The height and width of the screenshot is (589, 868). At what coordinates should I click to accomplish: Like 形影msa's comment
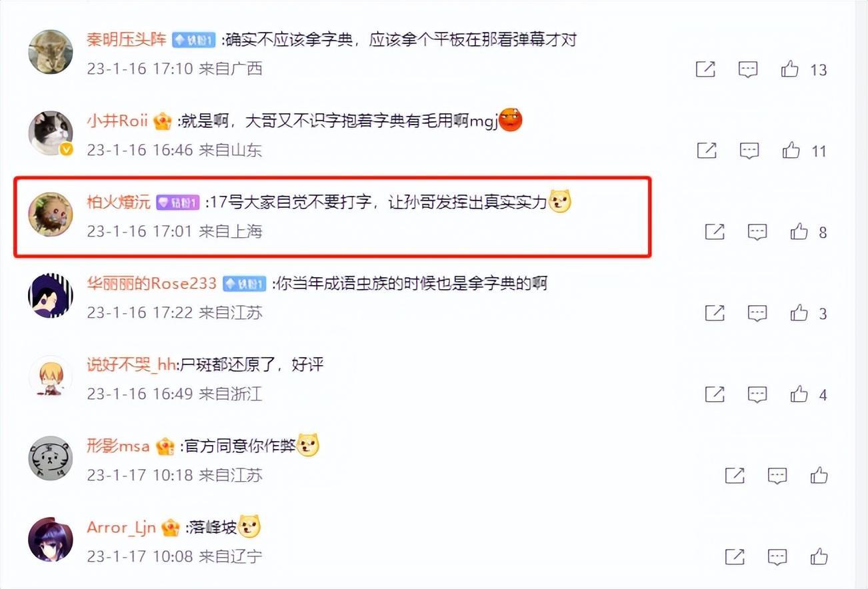819,475
